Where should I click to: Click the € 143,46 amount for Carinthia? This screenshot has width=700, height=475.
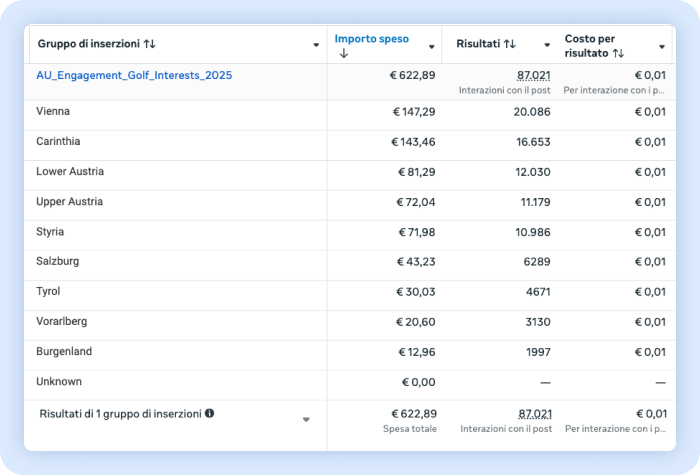click(x=412, y=142)
